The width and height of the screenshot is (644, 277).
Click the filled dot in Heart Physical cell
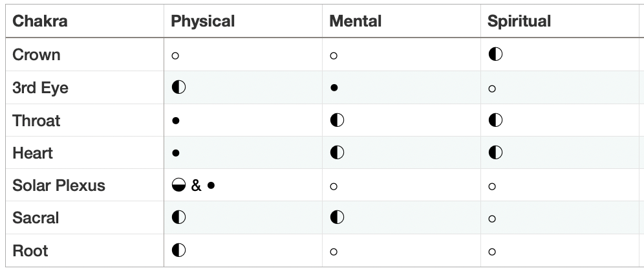click(176, 153)
